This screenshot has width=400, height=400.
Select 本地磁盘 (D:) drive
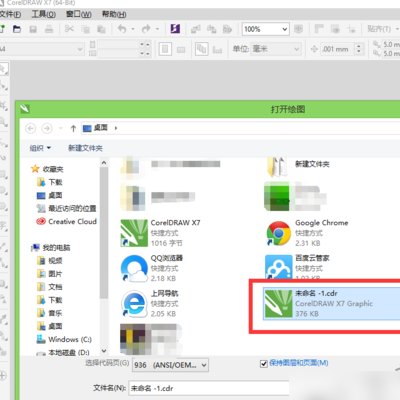point(69,352)
